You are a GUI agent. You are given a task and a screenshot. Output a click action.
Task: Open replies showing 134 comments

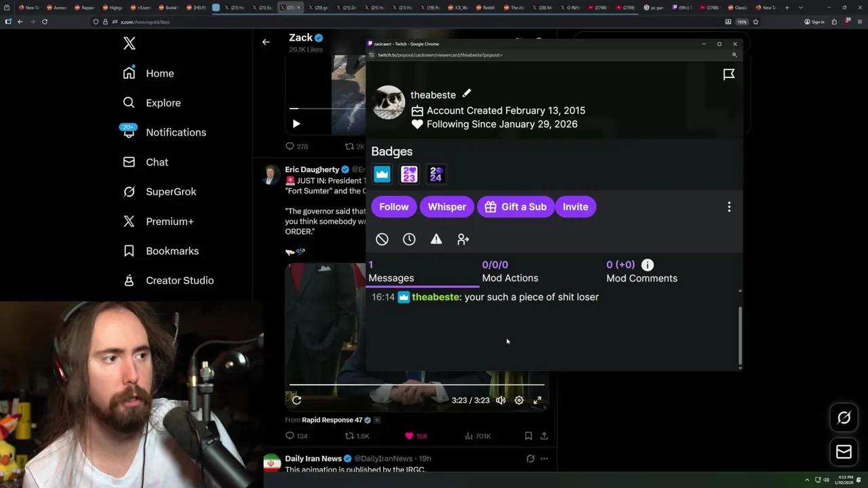296,436
